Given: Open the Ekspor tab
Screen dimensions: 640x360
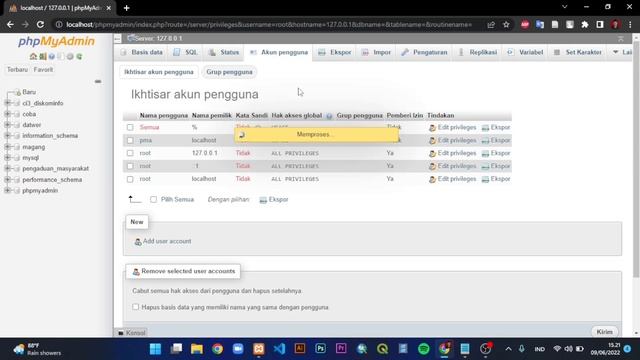Looking at the screenshot, I should click(335, 52).
